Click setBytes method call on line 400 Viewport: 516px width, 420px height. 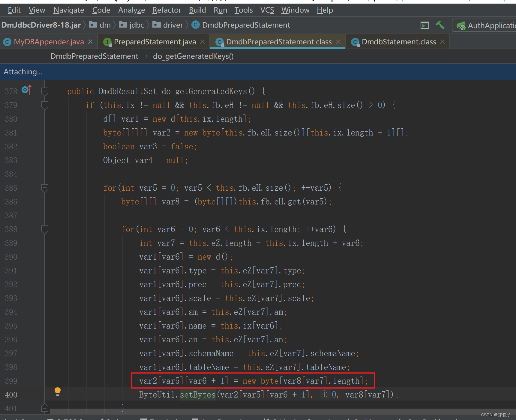[x=198, y=395]
